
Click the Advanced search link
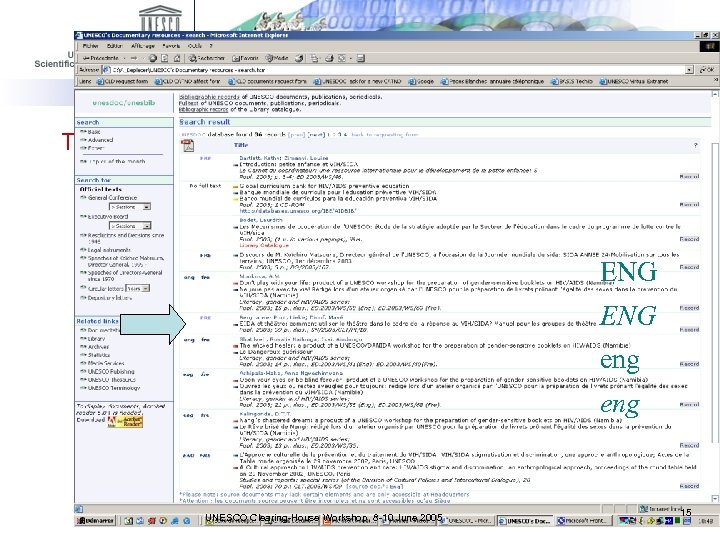[100, 140]
